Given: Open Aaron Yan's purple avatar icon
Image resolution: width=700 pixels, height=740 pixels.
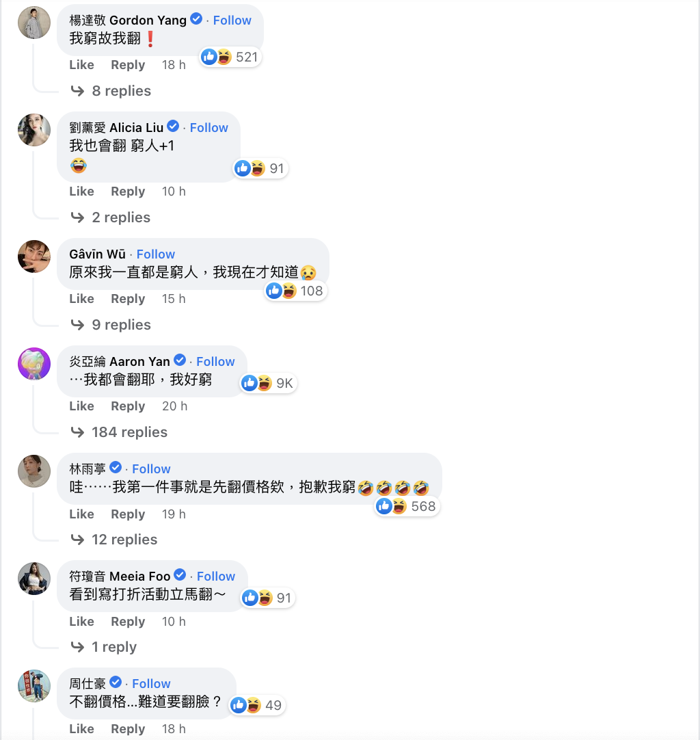Looking at the screenshot, I should pyautogui.click(x=34, y=364).
